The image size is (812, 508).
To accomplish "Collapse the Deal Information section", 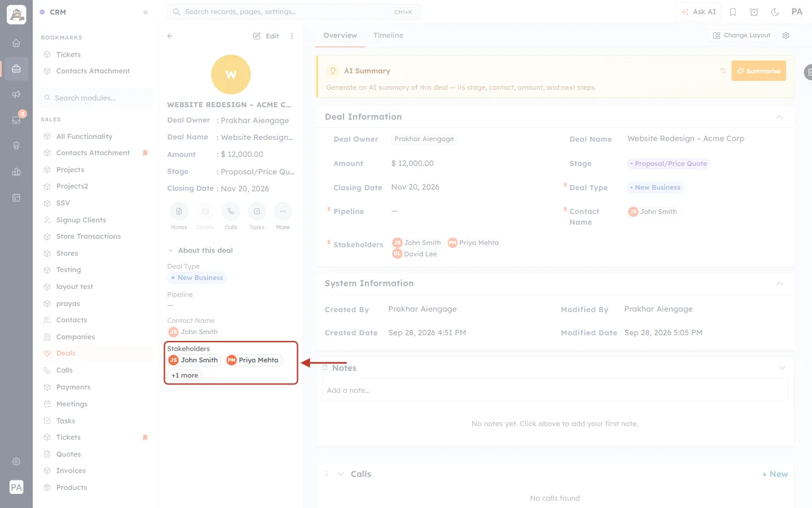I will click(779, 117).
